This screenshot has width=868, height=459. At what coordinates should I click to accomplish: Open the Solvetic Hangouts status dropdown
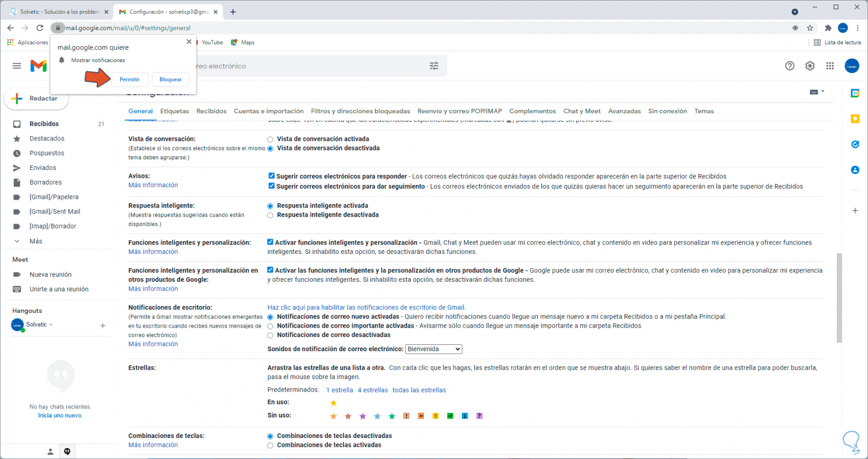tap(51, 325)
